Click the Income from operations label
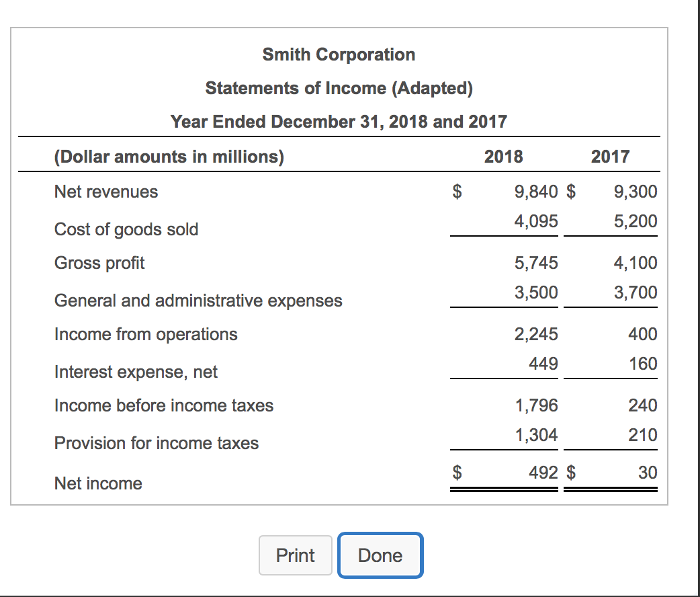The width and height of the screenshot is (700, 597). pos(146,334)
